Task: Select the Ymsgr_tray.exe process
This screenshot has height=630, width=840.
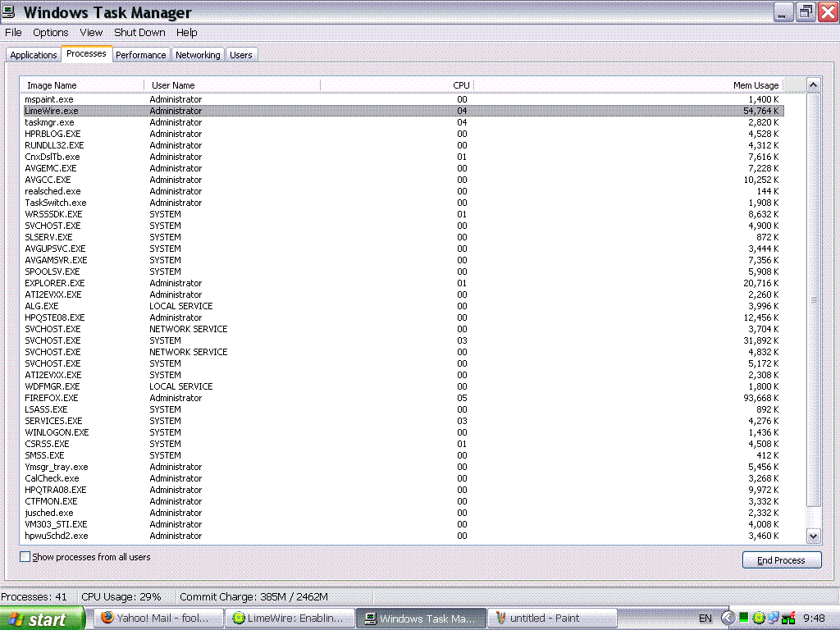Action: click(x=57, y=467)
